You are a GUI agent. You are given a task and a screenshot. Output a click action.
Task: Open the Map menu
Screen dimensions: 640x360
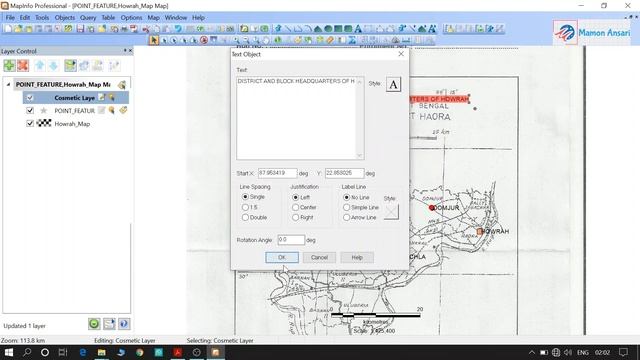[153, 18]
